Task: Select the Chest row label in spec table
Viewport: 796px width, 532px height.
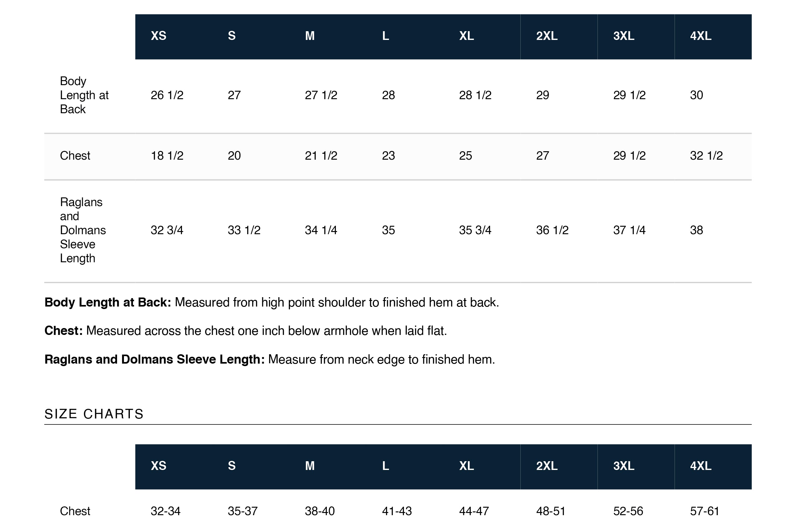Action: coord(75,155)
